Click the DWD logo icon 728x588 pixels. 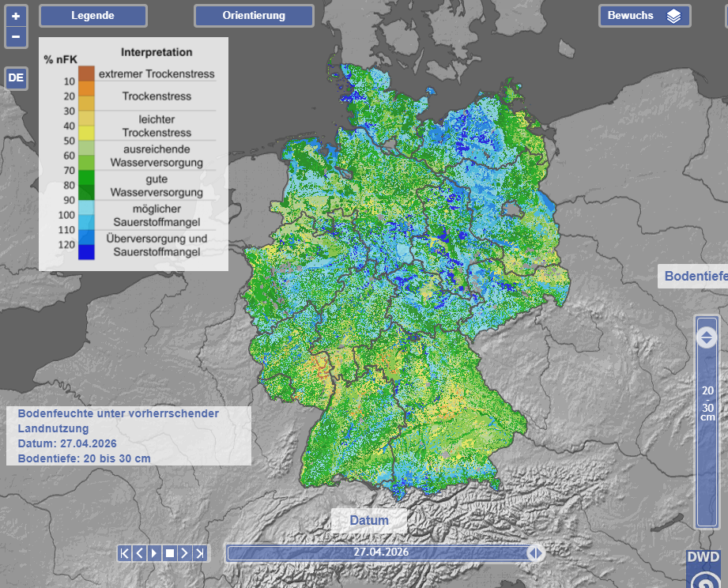(703, 569)
